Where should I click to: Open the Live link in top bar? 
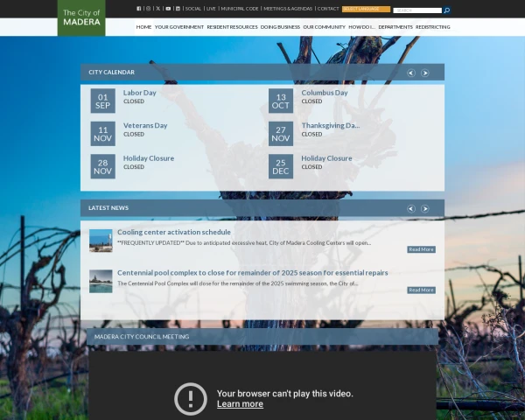pyautogui.click(x=211, y=9)
